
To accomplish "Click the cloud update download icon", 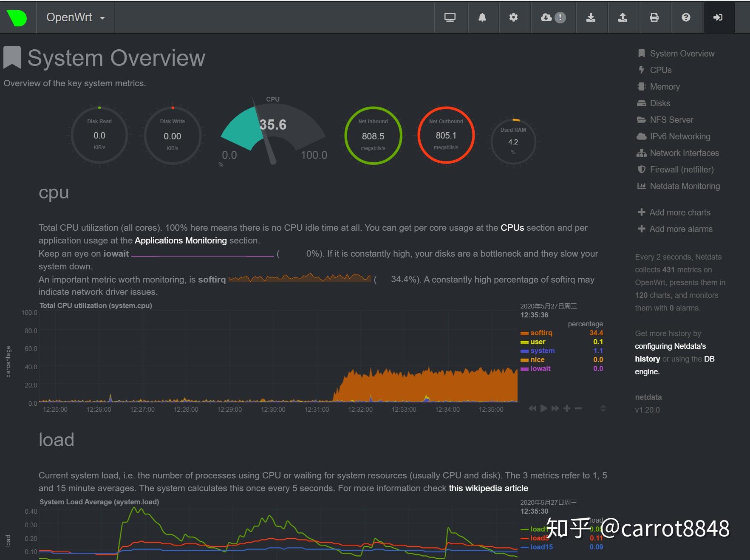I will (x=553, y=17).
